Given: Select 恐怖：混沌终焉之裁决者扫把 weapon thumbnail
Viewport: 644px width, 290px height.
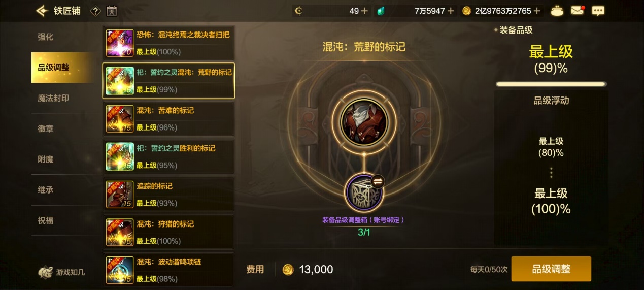Looking at the screenshot, I should (x=120, y=43).
